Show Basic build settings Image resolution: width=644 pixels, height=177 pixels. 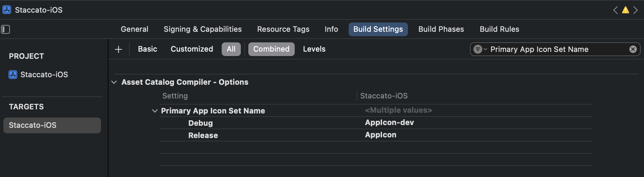point(147,49)
